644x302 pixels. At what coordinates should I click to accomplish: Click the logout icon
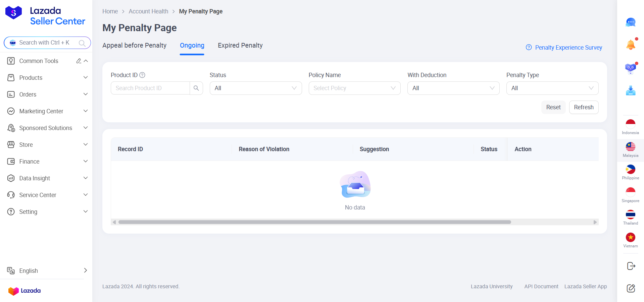[x=631, y=266]
